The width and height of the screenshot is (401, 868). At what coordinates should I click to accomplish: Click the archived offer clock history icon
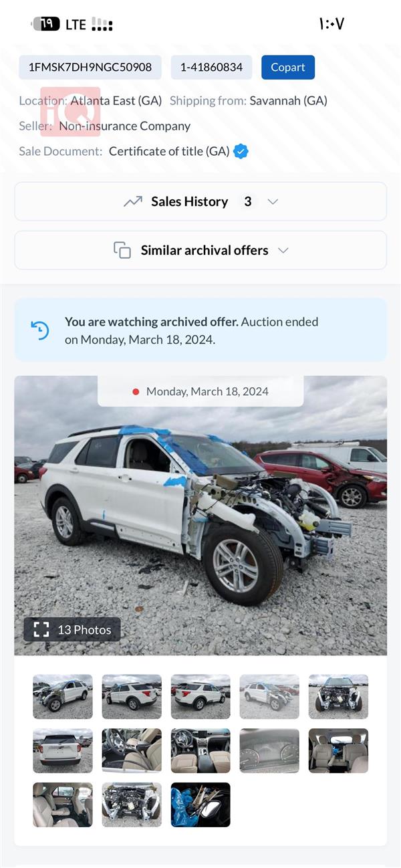(40, 330)
